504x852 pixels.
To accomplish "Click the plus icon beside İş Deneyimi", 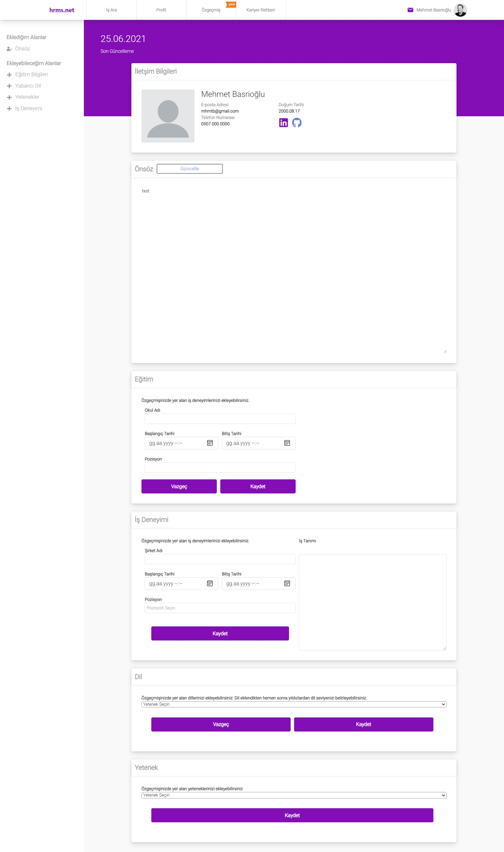I will [x=9, y=108].
